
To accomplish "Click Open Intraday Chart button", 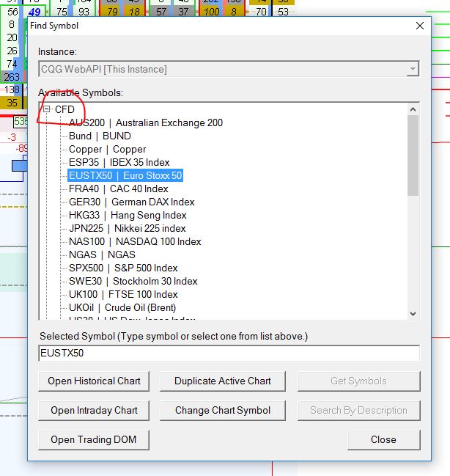I will 94,411.
